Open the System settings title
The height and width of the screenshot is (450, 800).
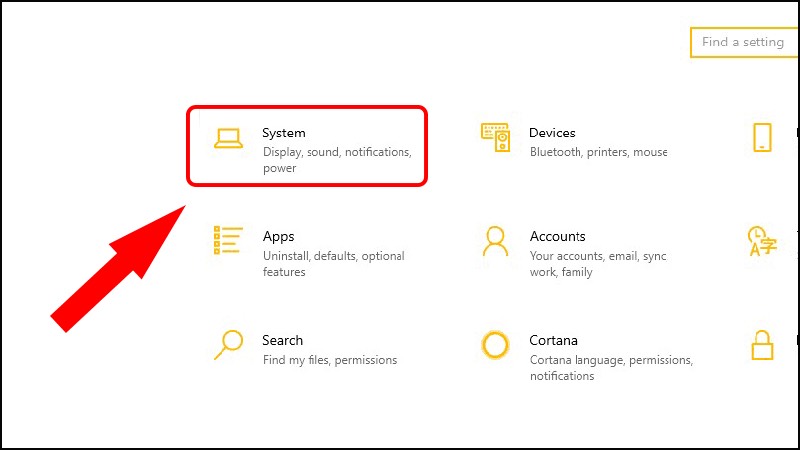pos(284,133)
